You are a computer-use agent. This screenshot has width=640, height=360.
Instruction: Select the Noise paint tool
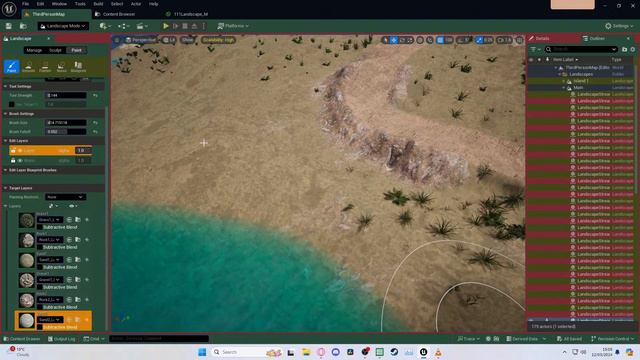click(x=61, y=67)
